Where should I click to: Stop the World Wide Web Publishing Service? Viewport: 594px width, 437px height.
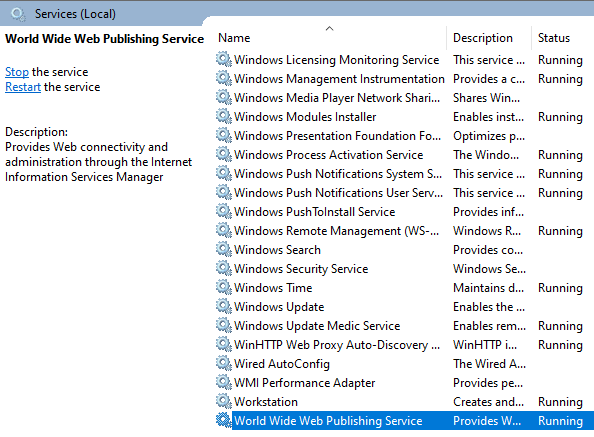click(17, 72)
